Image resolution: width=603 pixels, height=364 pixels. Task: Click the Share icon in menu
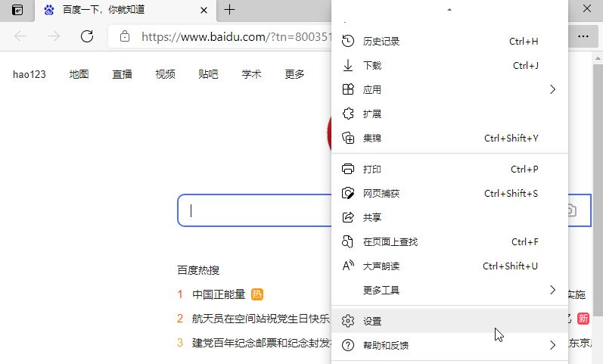(x=348, y=217)
